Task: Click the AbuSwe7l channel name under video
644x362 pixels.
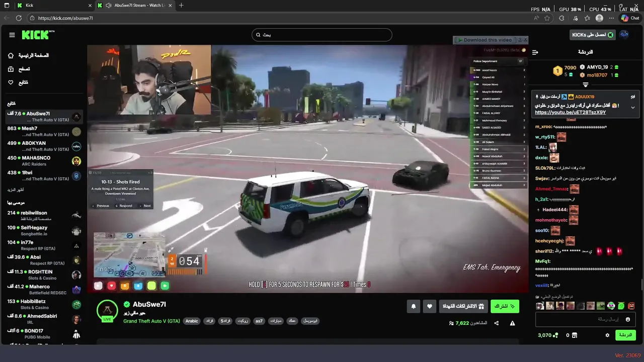Action: 149,304
